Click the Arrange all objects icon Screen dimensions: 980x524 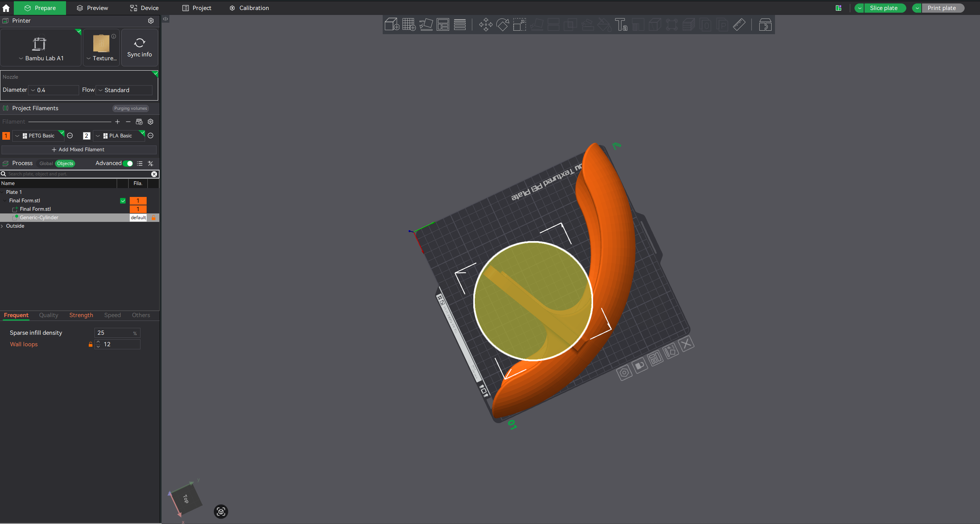coord(443,25)
